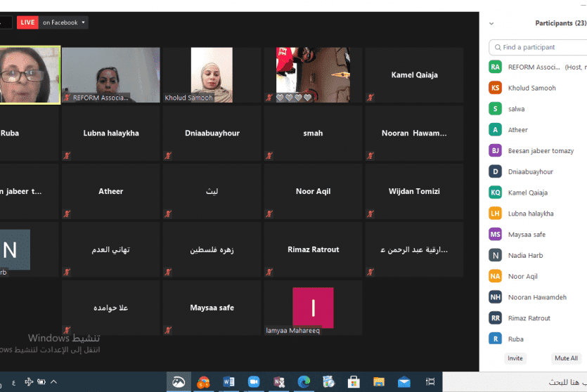Open Zoom from the Windows taskbar
Screen dimensions: 587x392
coord(254,381)
